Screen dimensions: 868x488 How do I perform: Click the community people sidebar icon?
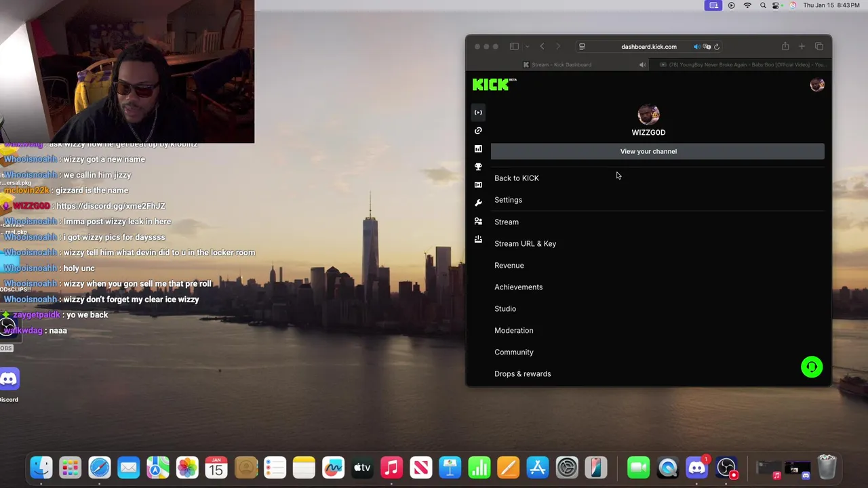click(478, 221)
